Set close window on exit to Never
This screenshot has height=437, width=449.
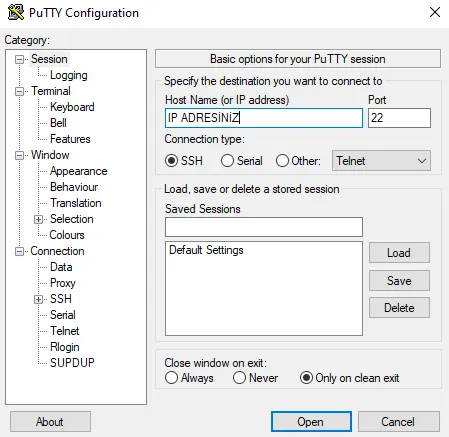[239, 378]
